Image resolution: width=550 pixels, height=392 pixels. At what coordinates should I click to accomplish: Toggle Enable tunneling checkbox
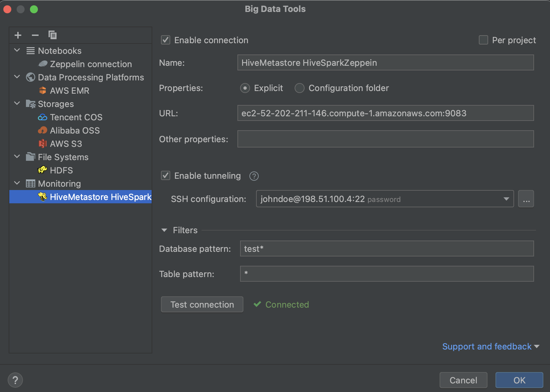[166, 175]
